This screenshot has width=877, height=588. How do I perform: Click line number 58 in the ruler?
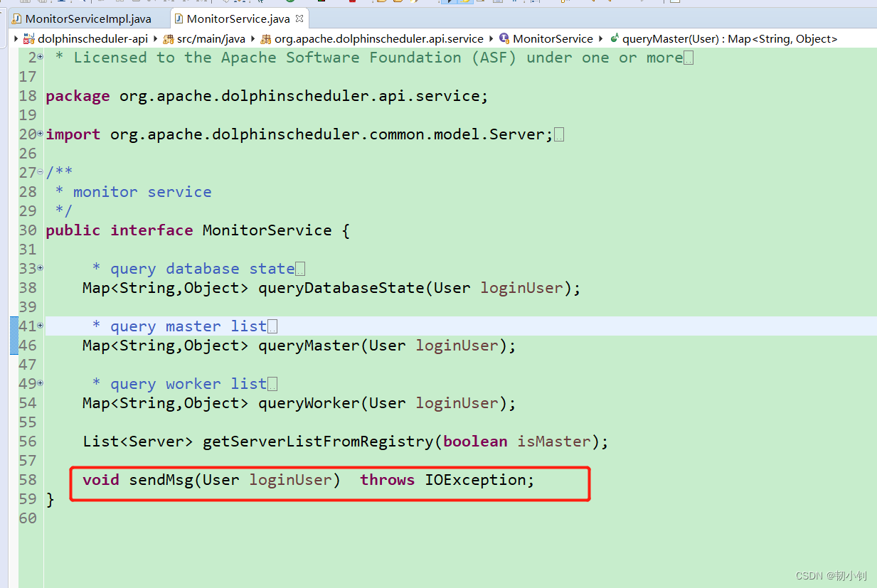coord(28,479)
